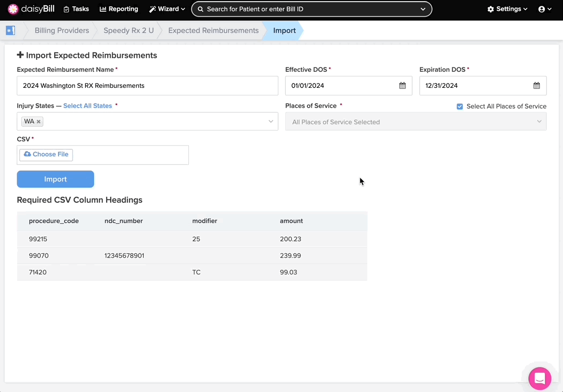Screen dimensions: 563x392
Task: Click the modifier column heading
Action: coord(205,221)
